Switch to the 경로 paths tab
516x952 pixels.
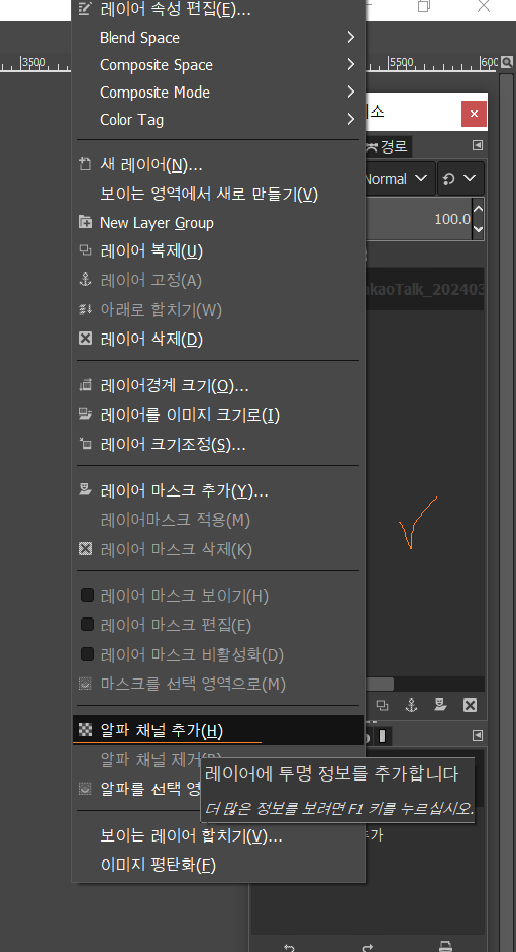(389, 146)
